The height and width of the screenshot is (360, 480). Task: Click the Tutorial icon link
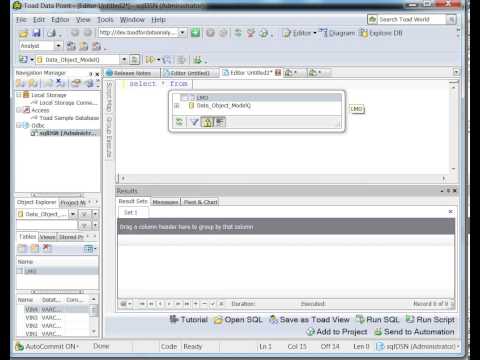189,319
